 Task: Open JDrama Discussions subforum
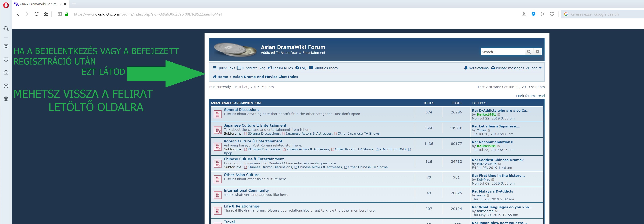click(264, 133)
